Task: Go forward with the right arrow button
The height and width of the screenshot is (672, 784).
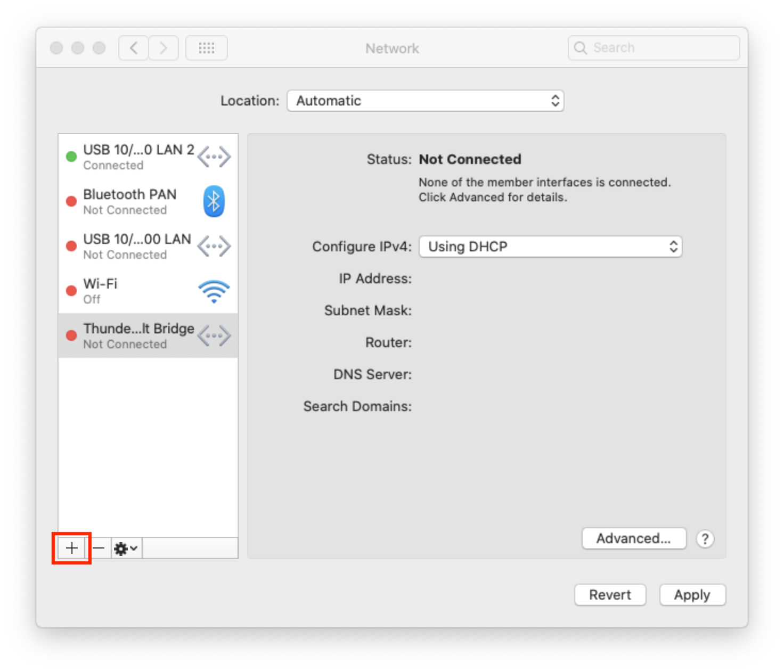Action: [x=164, y=48]
